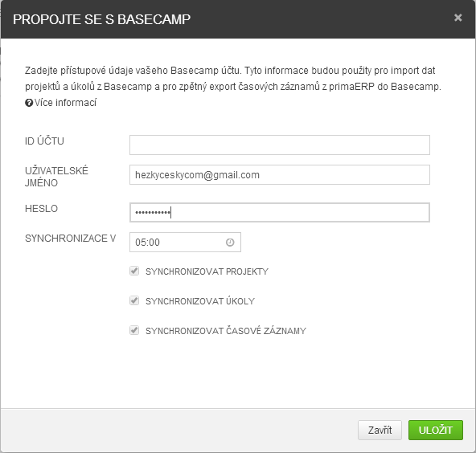Open the Více informací link text
This screenshot has width=476, height=453.
pos(65,103)
